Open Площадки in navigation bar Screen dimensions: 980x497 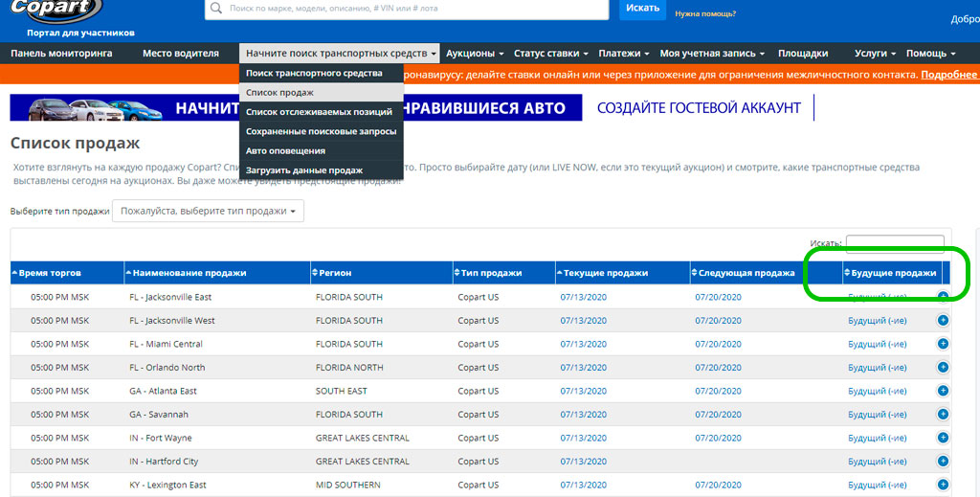(803, 53)
